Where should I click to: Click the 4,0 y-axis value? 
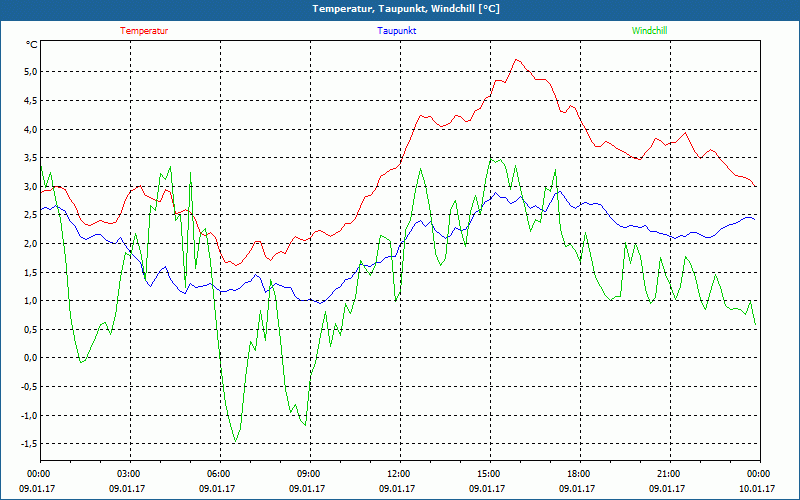click(31, 129)
